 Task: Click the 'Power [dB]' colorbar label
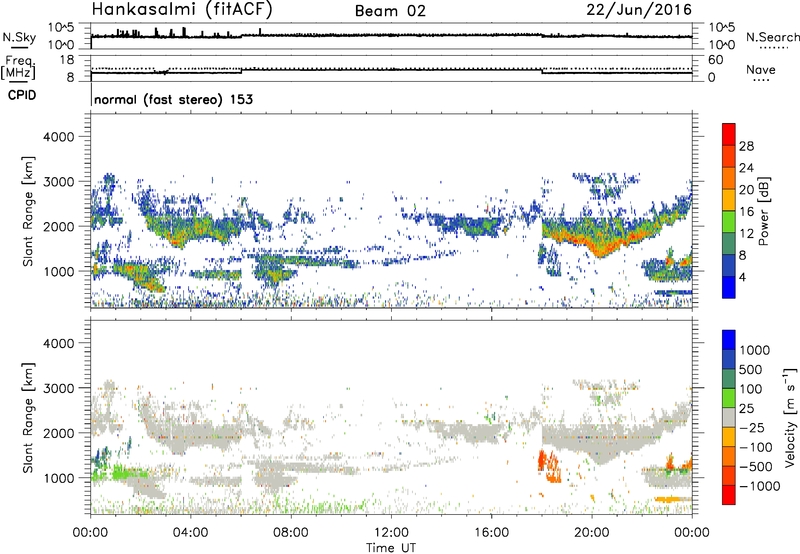(764, 211)
